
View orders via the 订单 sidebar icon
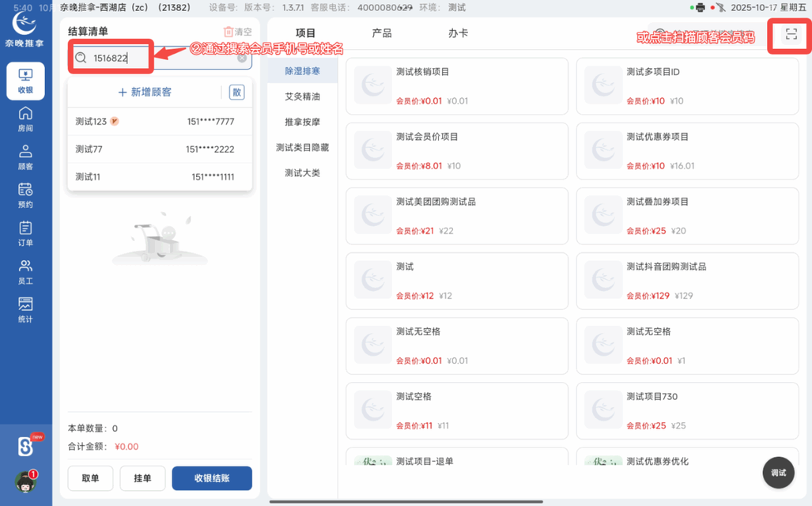26,233
